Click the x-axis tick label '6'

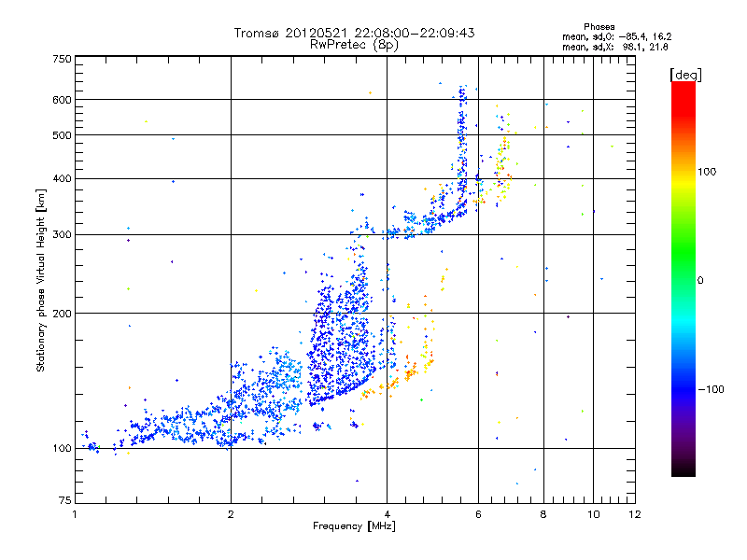[x=478, y=514]
